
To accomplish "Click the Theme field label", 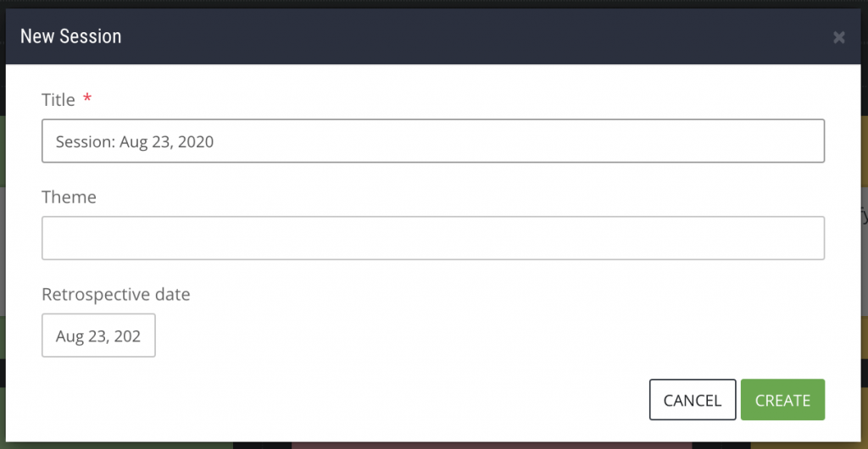I will [69, 197].
